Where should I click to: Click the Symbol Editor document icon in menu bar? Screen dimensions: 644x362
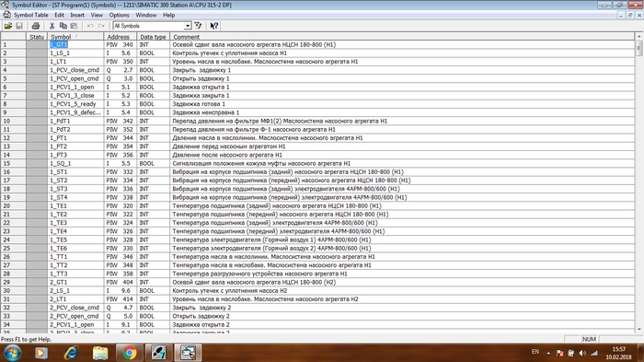6,15
